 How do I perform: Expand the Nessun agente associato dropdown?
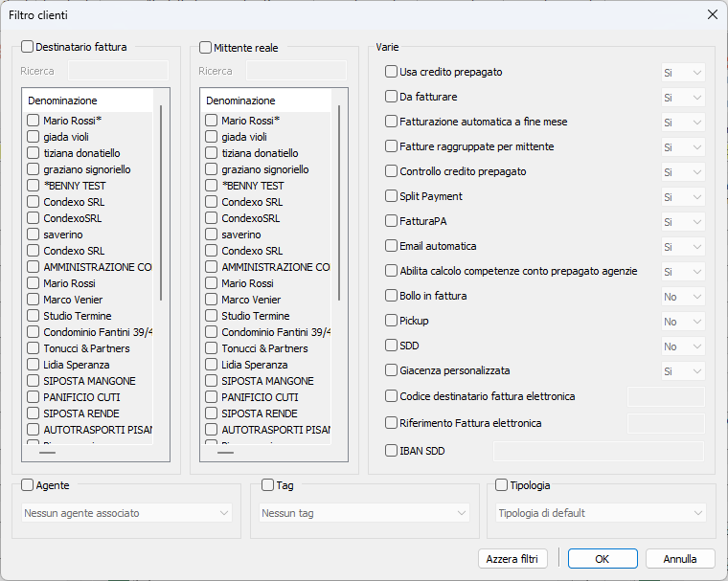tap(126, 513)
